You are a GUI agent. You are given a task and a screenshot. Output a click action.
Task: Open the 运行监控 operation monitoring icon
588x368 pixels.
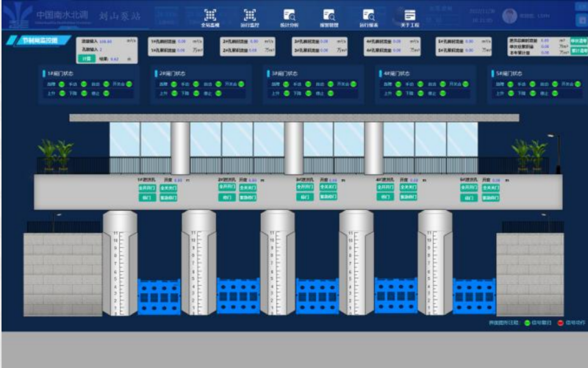click(x=250, y=16)
